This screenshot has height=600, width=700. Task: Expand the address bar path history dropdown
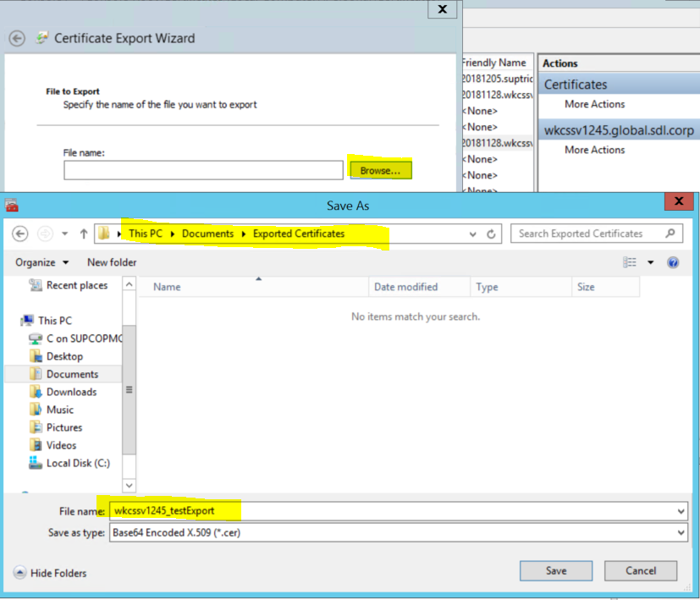pyautogui.click(x=472, y=234)
